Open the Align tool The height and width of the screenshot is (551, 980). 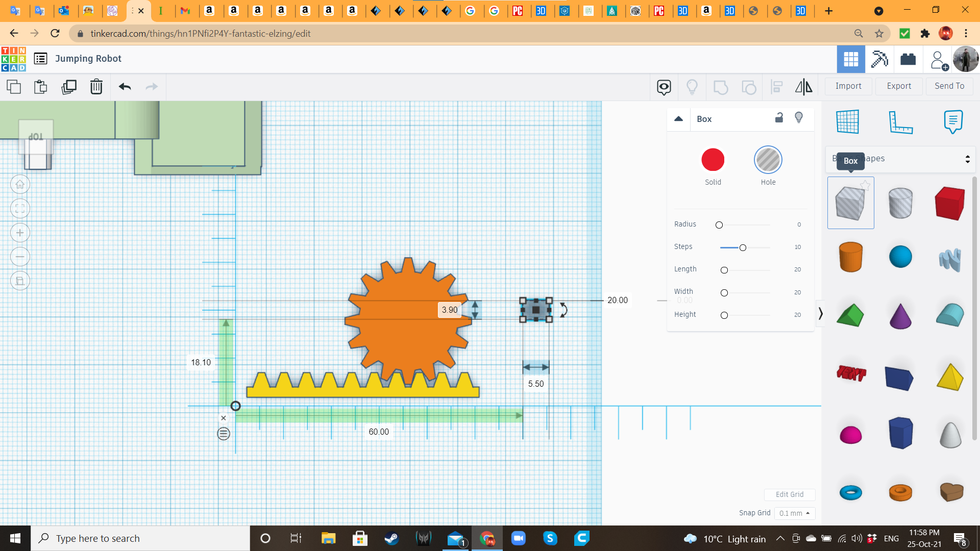click(x=776, y=87)
